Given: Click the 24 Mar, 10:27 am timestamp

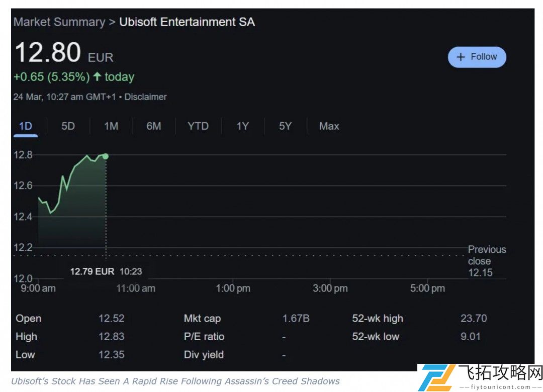Looking at the screenshot, I should [x=65, y=97].
